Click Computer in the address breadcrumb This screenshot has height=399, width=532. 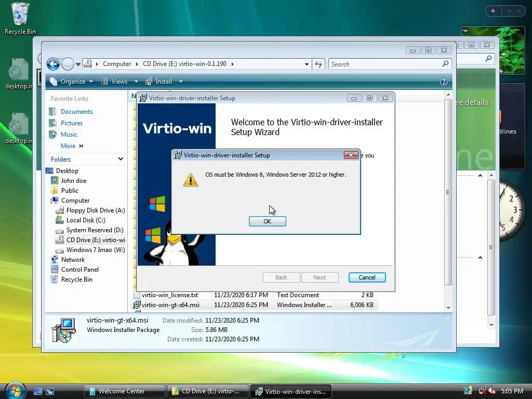[x=117, y=64]
